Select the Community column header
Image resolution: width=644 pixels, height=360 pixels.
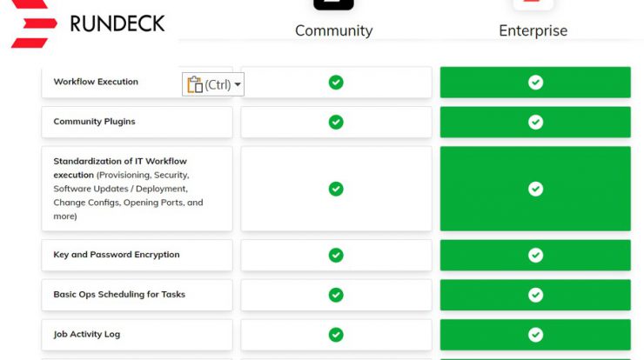[333, 30]
